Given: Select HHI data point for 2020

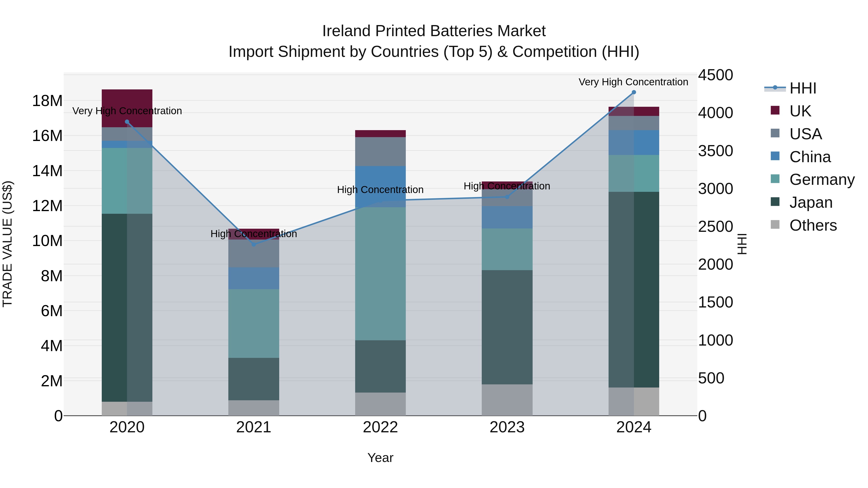Looking at the screenshot, I should point(127,122).
